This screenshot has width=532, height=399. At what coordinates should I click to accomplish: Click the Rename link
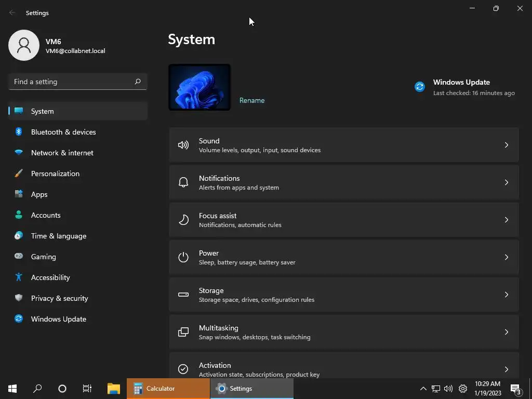click(252, 100)
